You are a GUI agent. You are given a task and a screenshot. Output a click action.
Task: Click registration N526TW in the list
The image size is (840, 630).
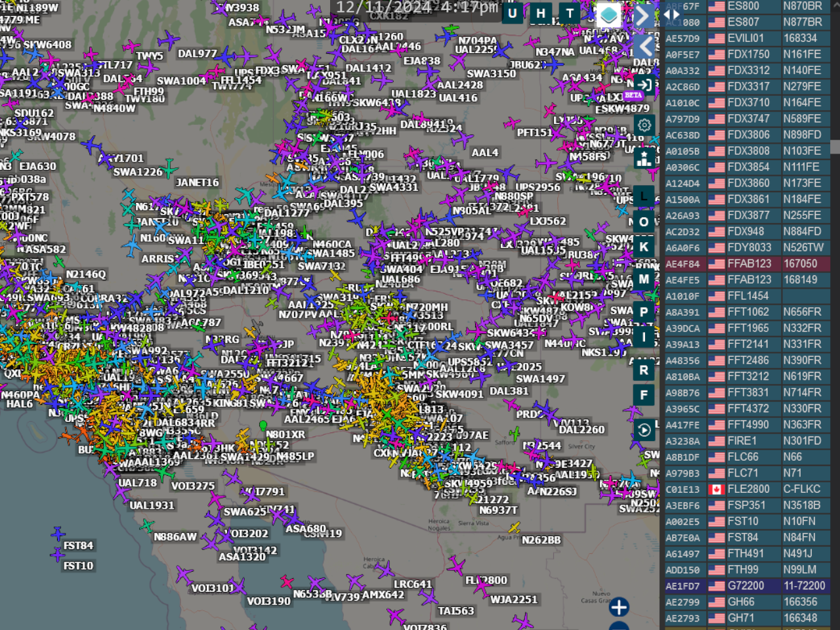click(803, 248)
